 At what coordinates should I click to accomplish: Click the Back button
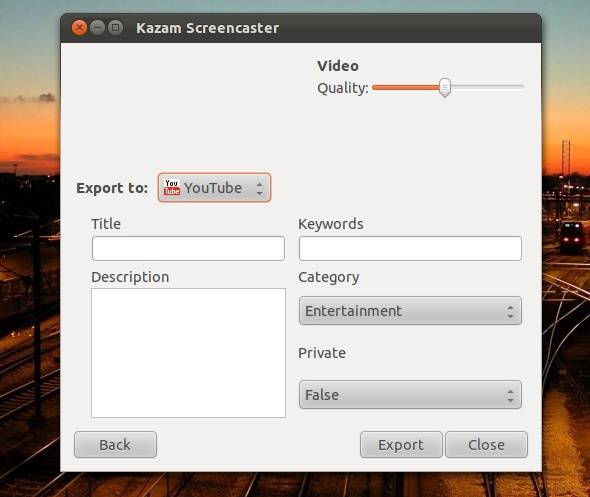click(115, 445)
